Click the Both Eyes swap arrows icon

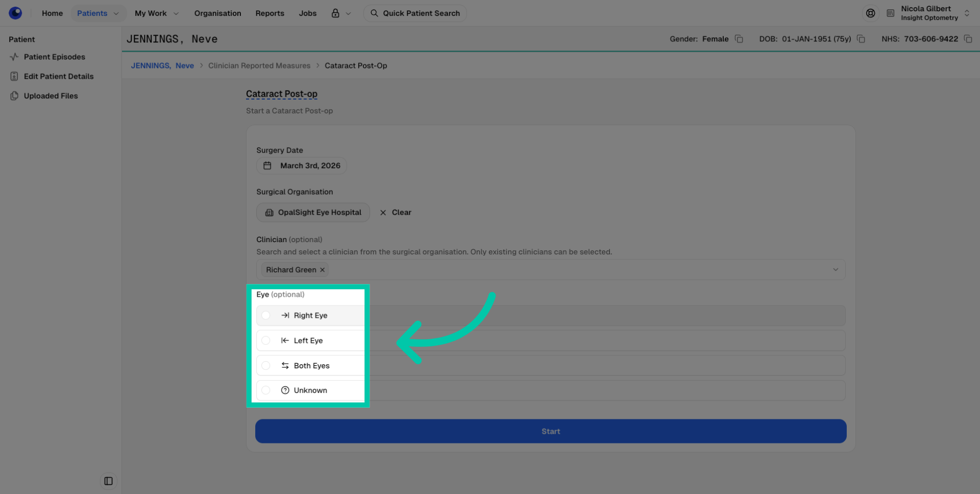[x=285, y=366]
